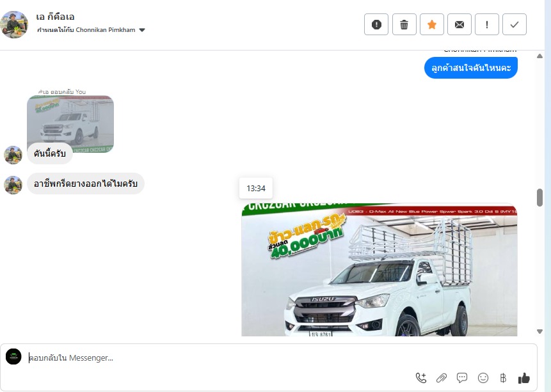Click customer name เอ ก็คือเอ
Image resolution: width=551 pixels, height=392 pixels.
(55, 17)
